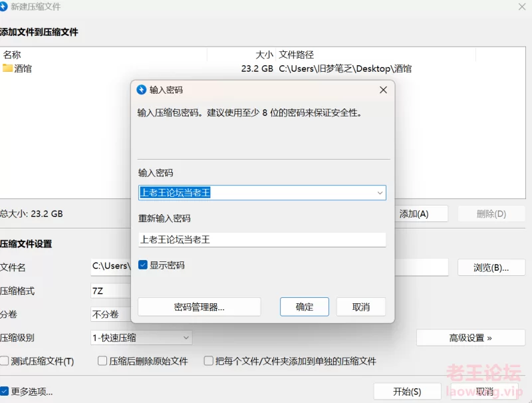Screen dimensions: 532x403
Task: Open 高级设置 » advanced settings
Action: coord(471,338)
